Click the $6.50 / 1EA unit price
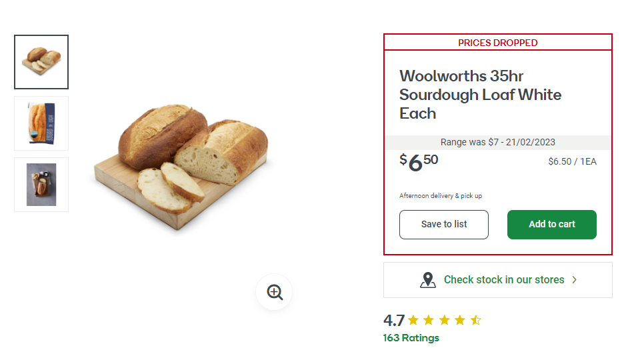644x348 pixels. (x=572, y=161)
